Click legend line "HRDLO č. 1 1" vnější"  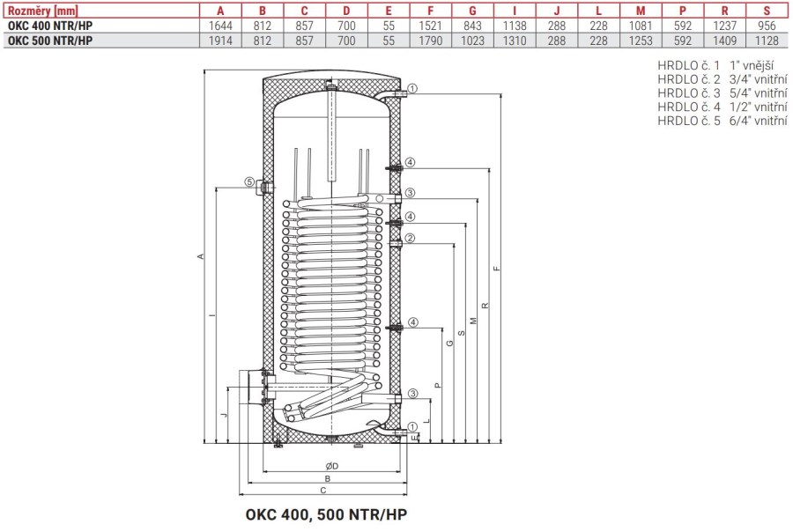(715, 65)
